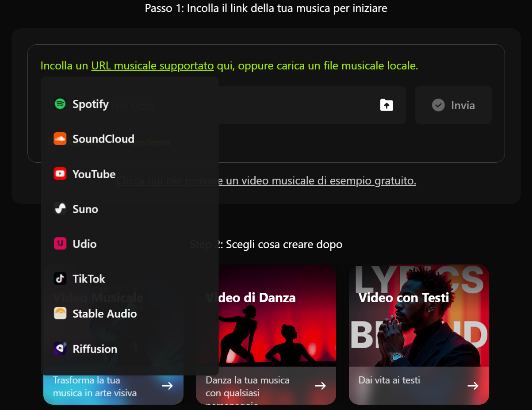This screenshot has height=410, width=532.
Task: Click arrow on Video con Testi card
Action: tap(473, 386)
